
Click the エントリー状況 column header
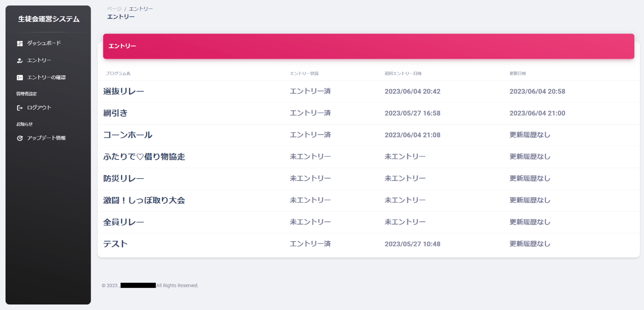tap(304, 73)
